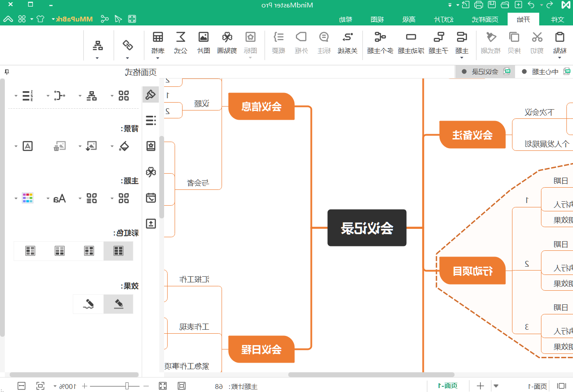Open the Help (帮助) tab

coord(346,19)
